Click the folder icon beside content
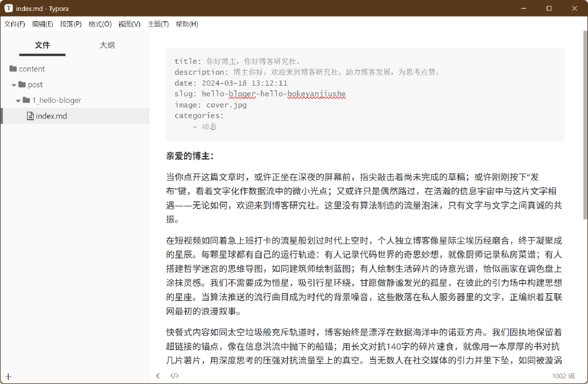Viewport: 588px width, 384px height. [13, 68]
